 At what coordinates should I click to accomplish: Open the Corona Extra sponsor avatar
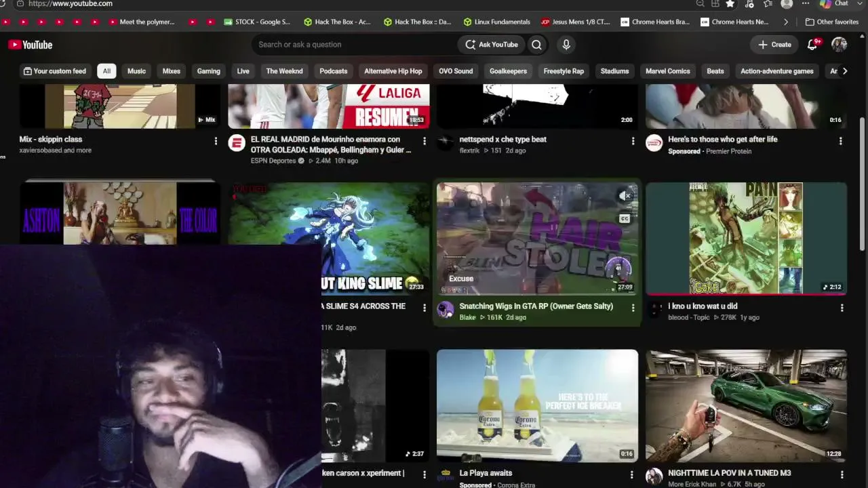click(445, 476)
